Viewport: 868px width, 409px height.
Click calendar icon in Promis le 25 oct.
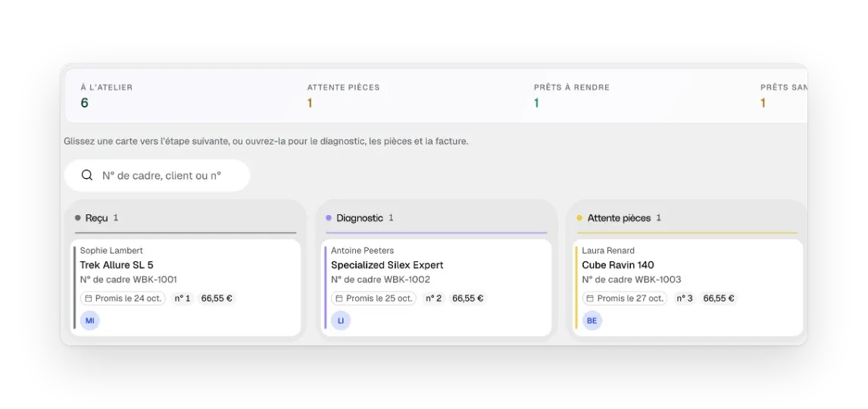[x=339, y=298]
